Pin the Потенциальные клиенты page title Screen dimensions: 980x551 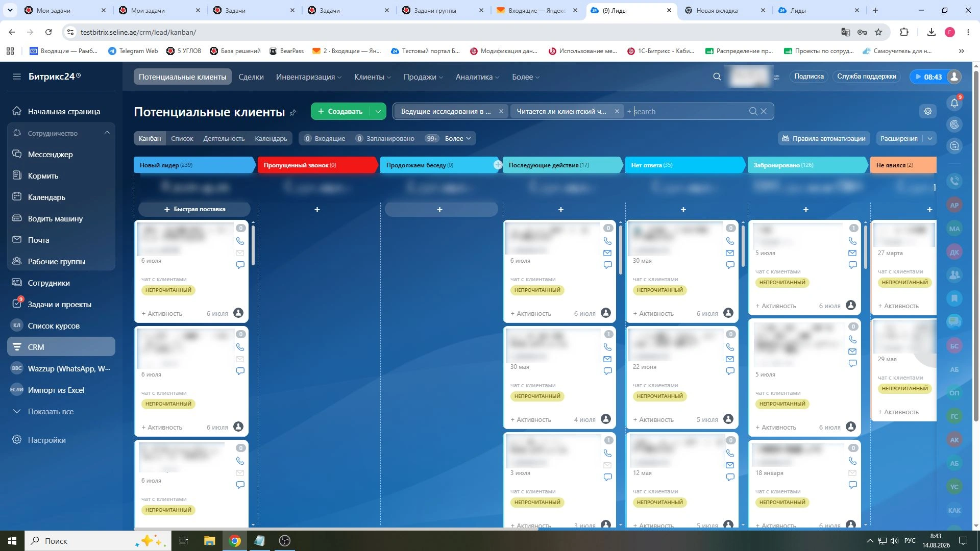(x=293, y=112)
